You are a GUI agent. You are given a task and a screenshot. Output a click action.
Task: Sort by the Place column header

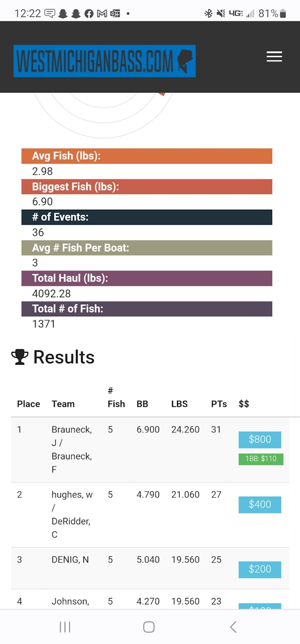coord(28,404)
